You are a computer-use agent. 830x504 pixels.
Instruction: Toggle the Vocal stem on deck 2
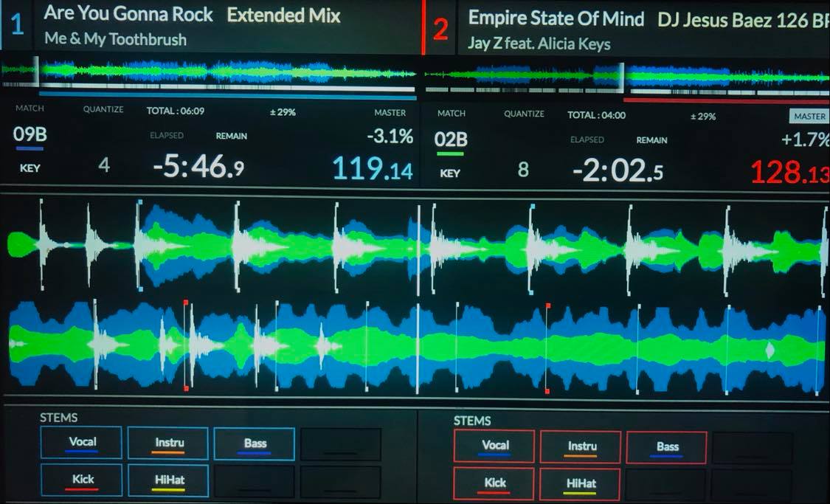(494, 446)
